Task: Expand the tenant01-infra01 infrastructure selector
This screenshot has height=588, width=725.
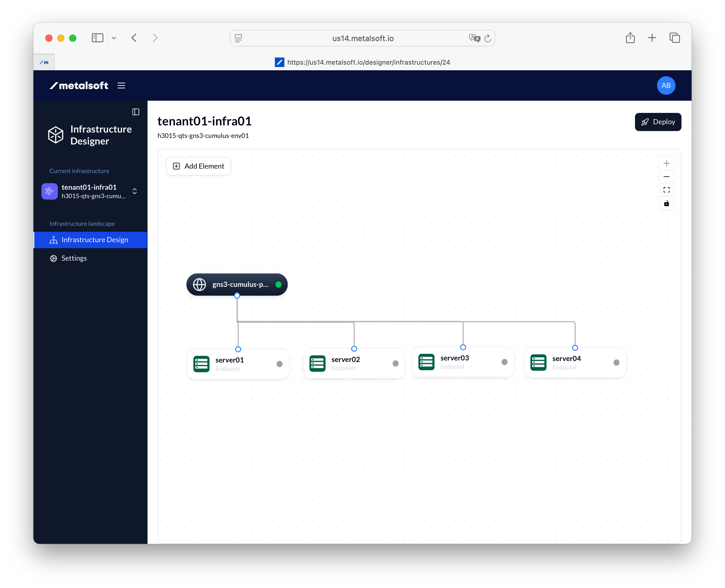Action: (x=134, y=191)
